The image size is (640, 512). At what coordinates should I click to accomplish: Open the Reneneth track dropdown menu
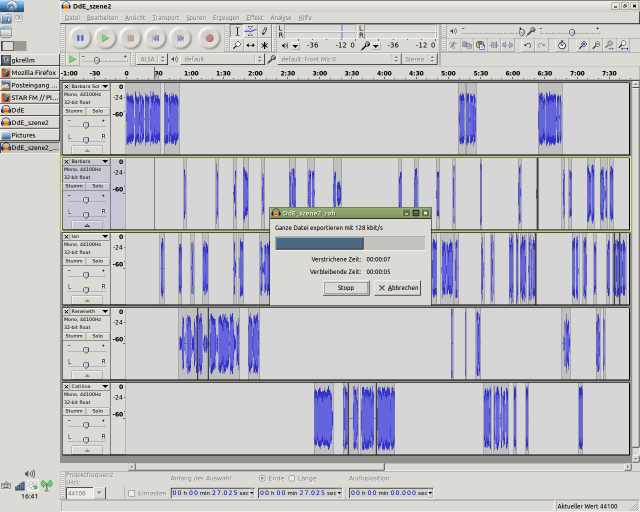coord(105,312)
